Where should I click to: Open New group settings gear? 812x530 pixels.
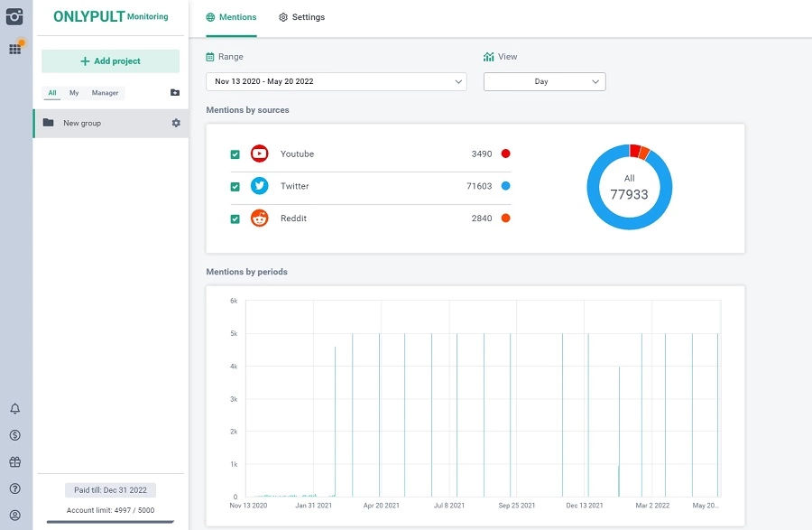pos(176,123)
